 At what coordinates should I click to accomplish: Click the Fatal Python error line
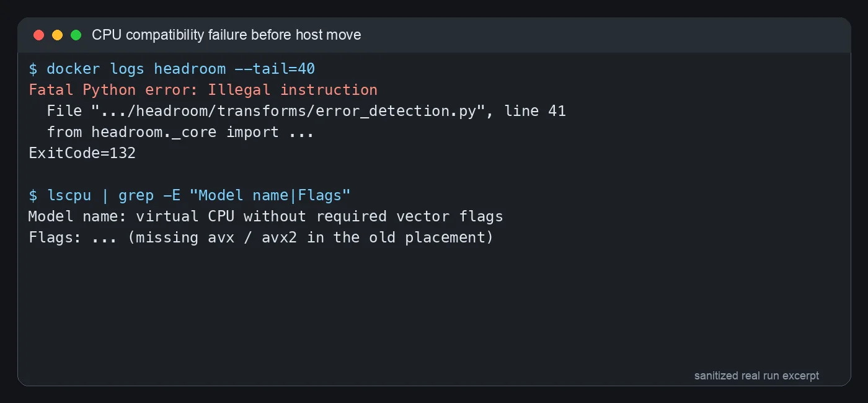(x=203, y=90)
